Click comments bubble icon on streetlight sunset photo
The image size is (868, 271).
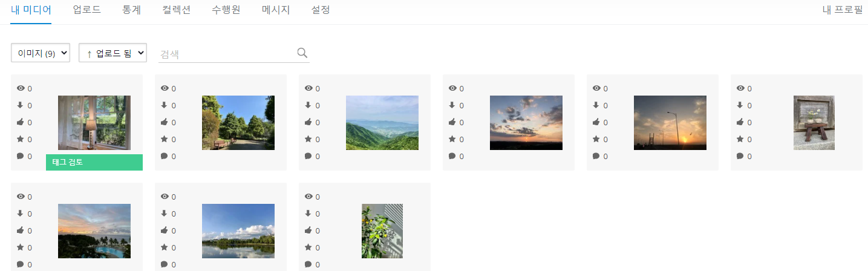[x=596, y=156]
